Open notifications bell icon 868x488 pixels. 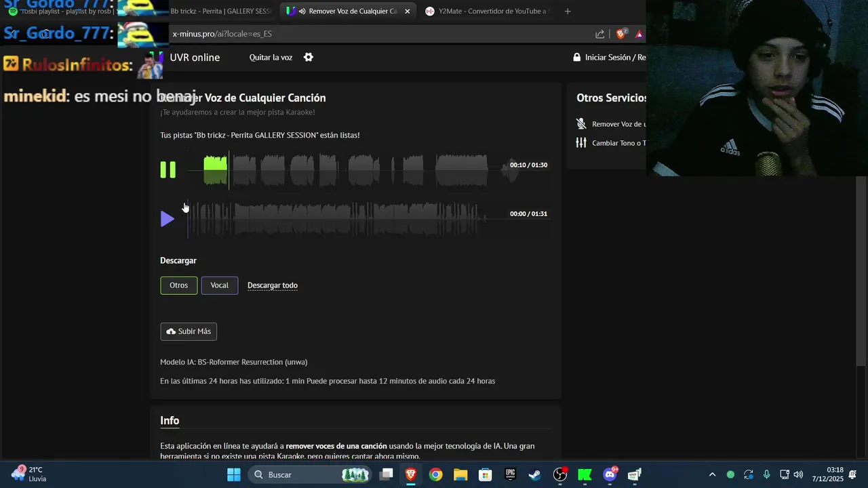tap(852, 474)
